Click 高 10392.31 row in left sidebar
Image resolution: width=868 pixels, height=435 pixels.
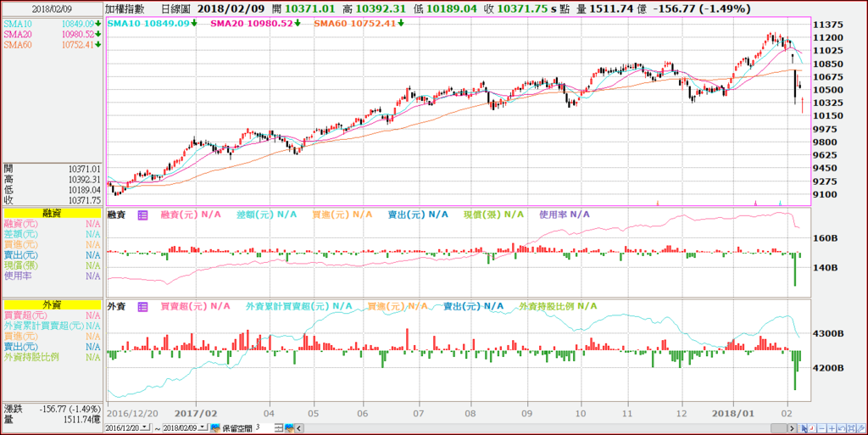tap(52, 179)
